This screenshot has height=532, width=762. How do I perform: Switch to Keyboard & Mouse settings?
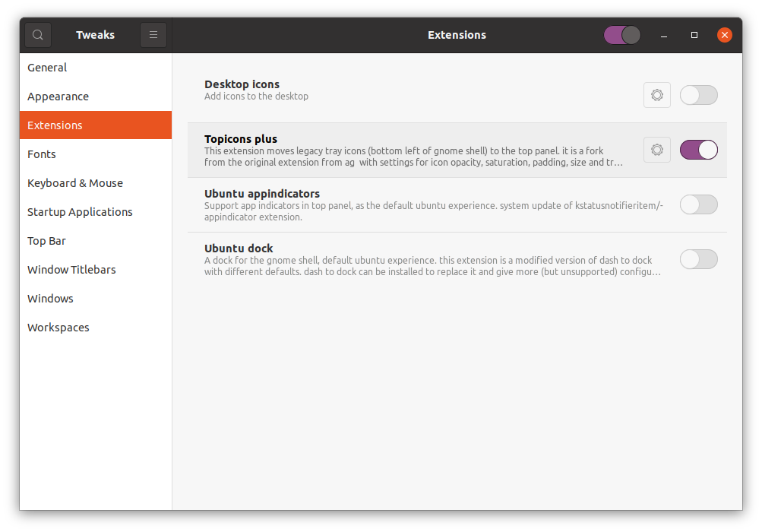click(x=96, y=183)
